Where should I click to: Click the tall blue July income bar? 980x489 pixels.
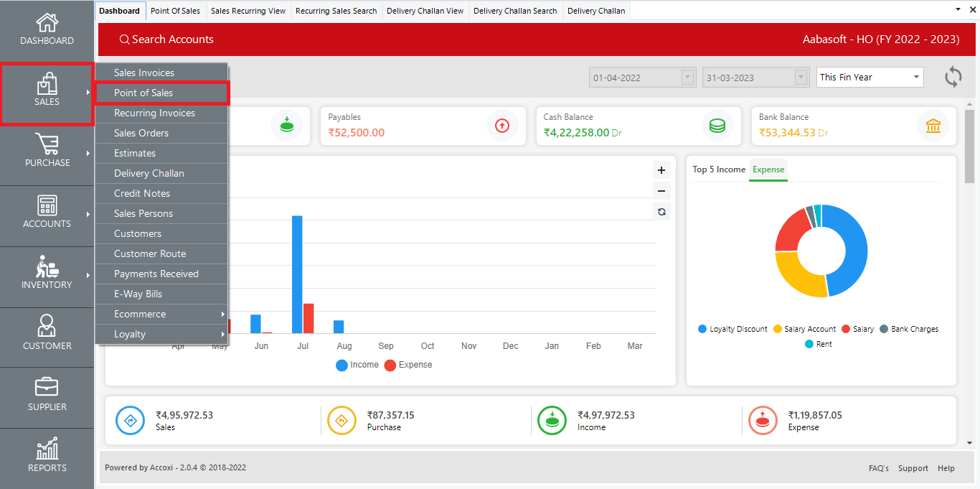coord(297,274)
